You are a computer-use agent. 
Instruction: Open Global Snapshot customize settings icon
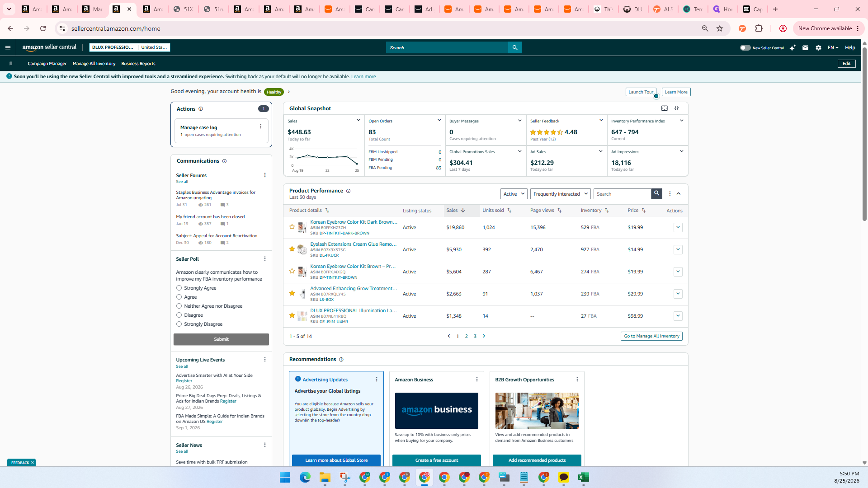click(x=677, y=108)
